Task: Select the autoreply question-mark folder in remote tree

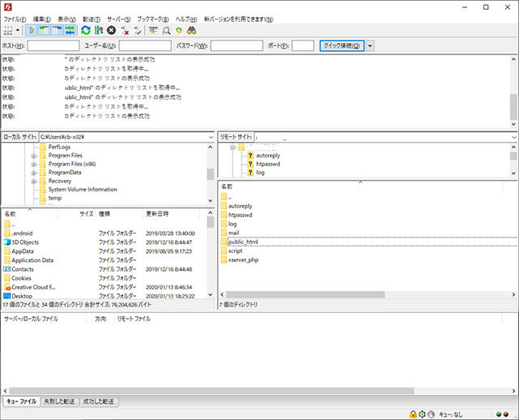Action: (x=251, y=155)
